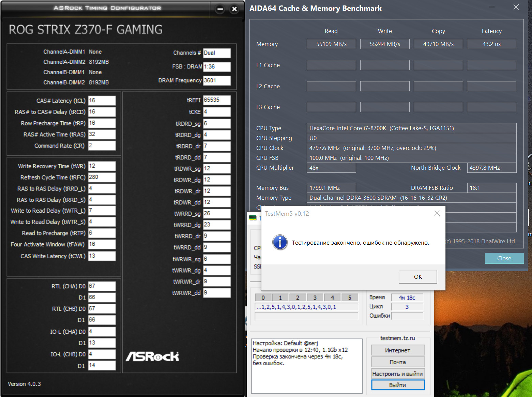Click the tWRRD_sg value field

pos(217,214)
